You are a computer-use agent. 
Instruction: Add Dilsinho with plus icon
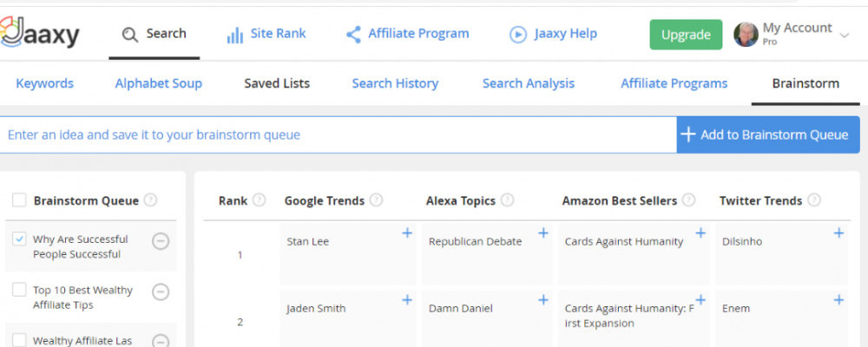click(838, 233)
